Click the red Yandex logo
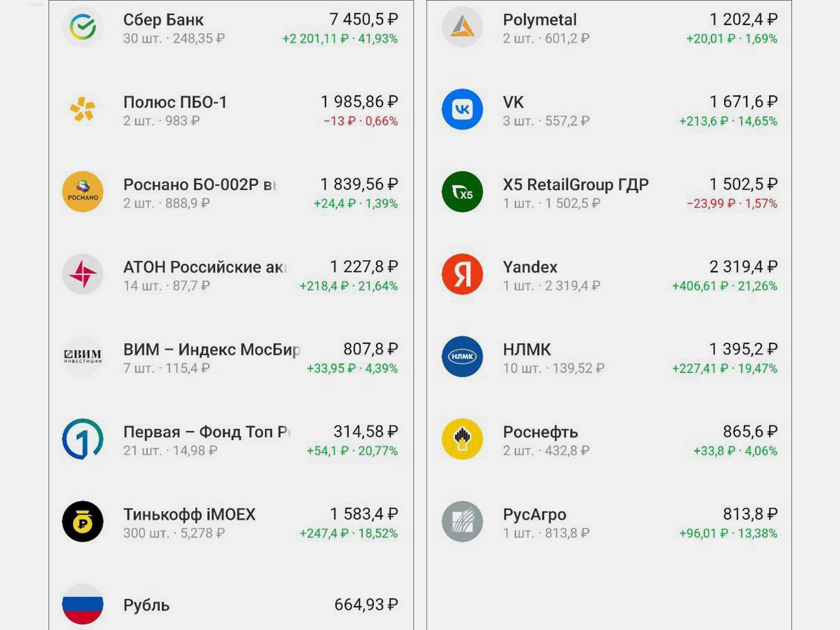840x630 pixels. click(x=462, y=274)
